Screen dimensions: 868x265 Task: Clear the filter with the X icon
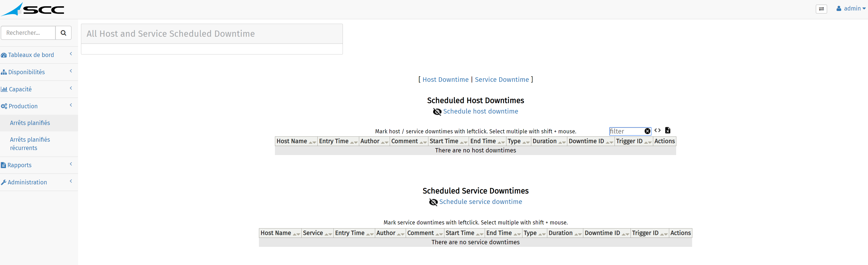[647, 131]
